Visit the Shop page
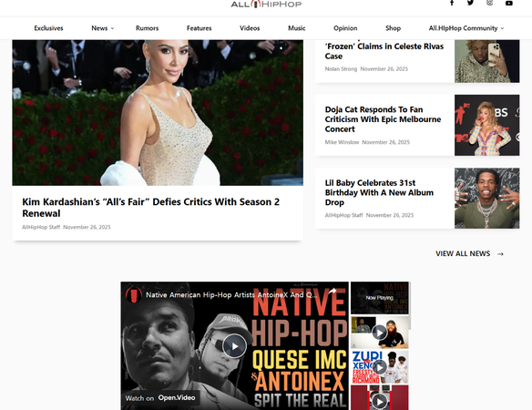Viewport: 532px width, 410px height. 393,28
